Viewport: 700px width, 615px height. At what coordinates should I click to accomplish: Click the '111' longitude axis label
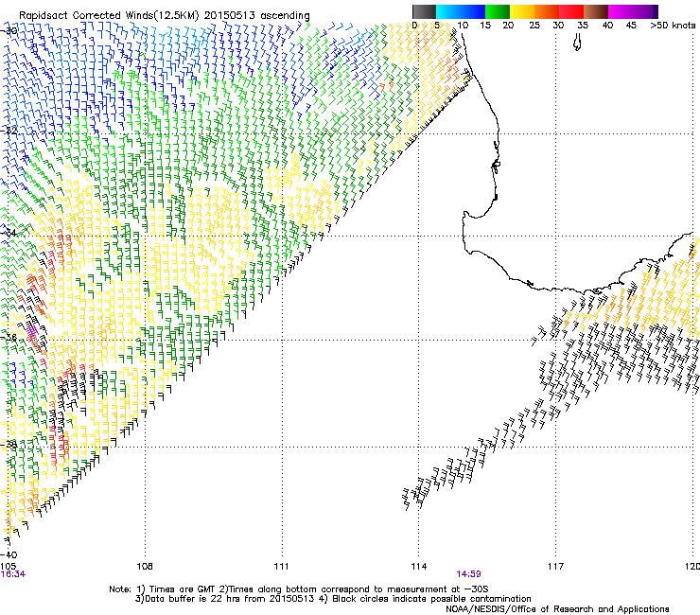tap(281, 567)
